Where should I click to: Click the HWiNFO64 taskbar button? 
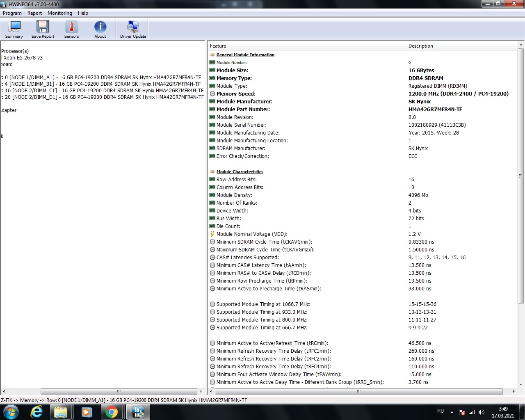pyautogui.click(x=138, y=412)
